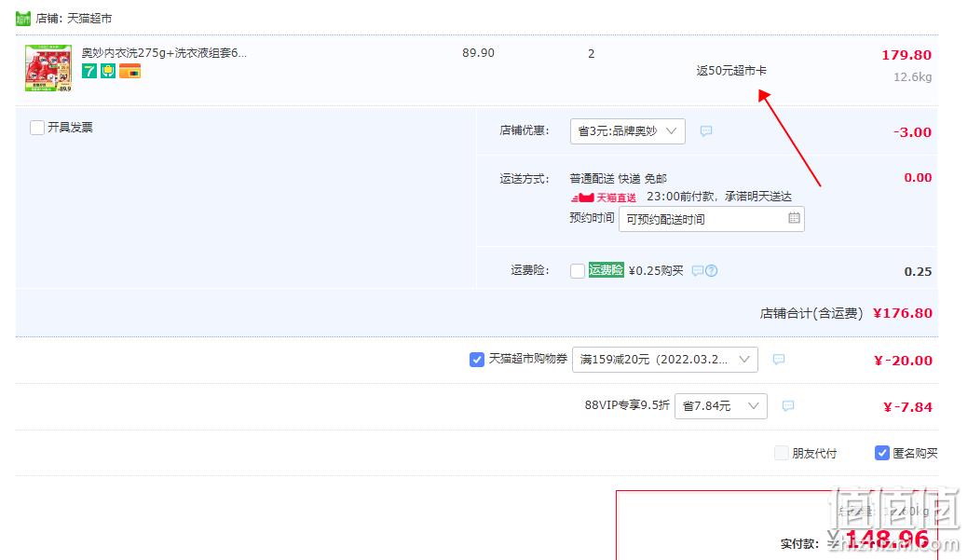968x560 pixels.
Task: Open calendar icon in delivery time field
Action: 794,218
